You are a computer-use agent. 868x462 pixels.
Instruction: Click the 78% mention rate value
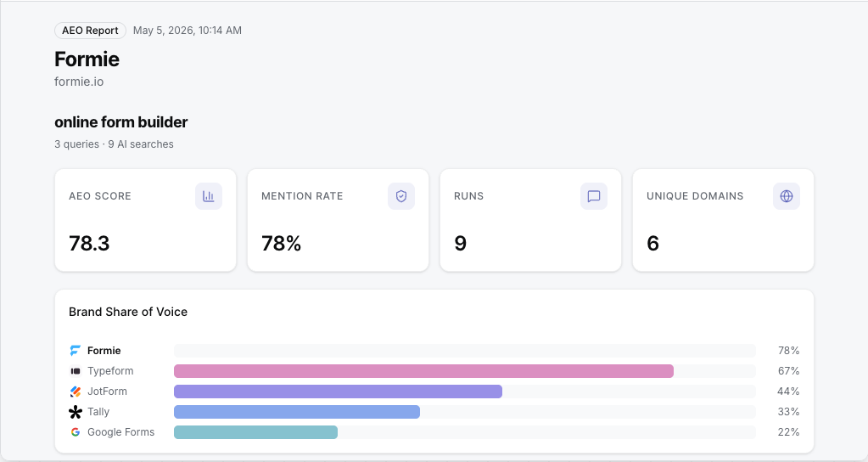[x=281, y=243]
